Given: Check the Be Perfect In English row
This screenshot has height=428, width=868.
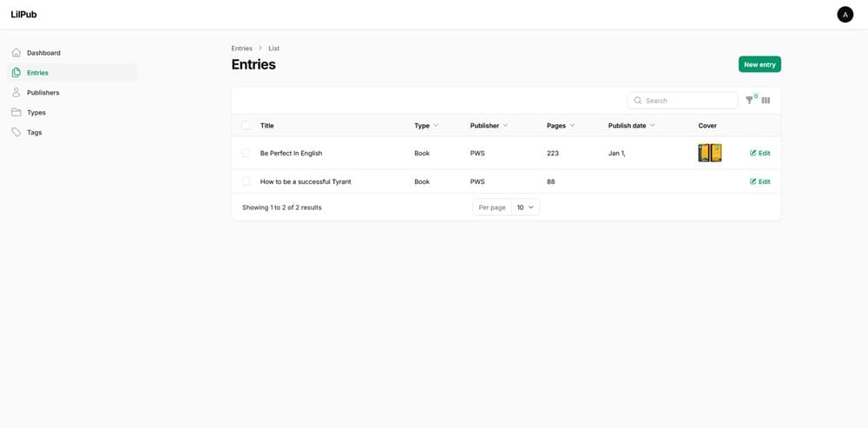Looking at the screenshot, I should coord(246,153).
